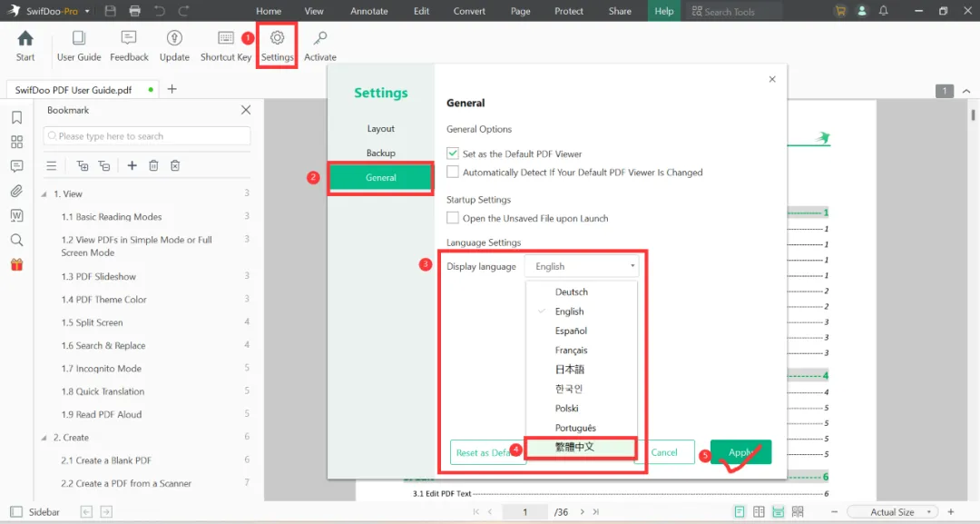This screenshot has height=524, width=980.
Task: Click the page number field
Action: (525, 511)
